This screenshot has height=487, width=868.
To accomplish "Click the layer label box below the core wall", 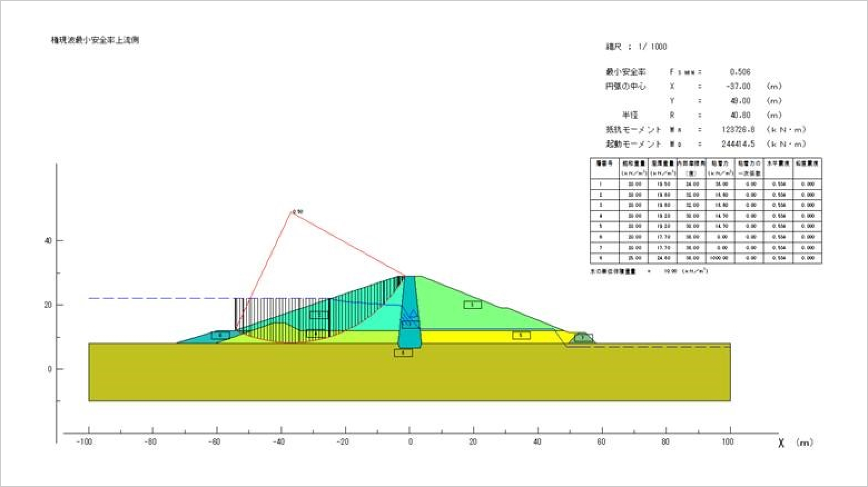I will point(403,352).
